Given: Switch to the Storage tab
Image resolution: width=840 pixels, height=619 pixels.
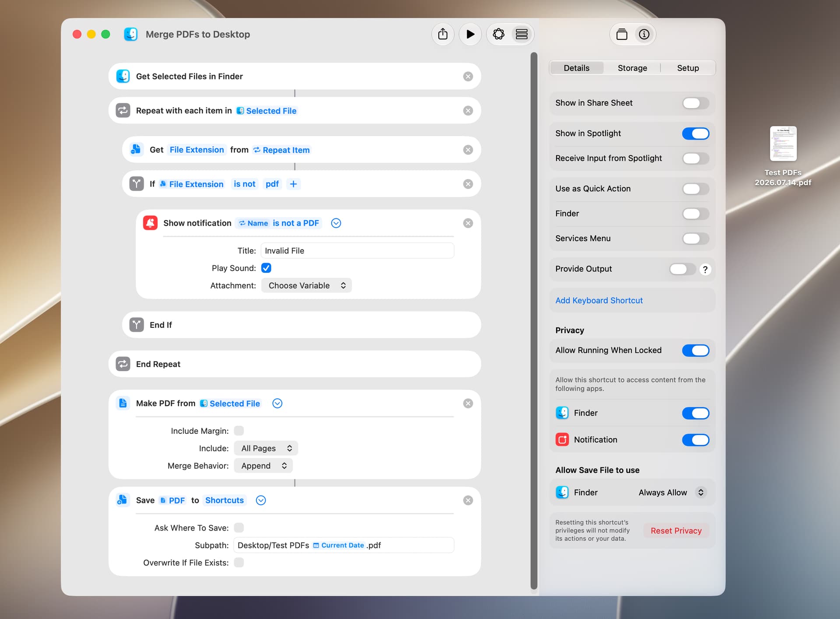Looking at the screenshot, I should click(x=632, y=68).
